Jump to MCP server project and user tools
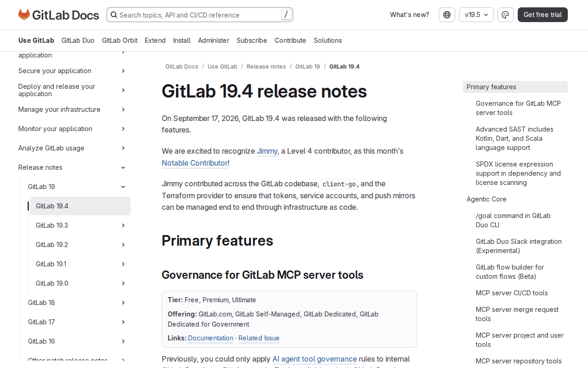This screenshot has height=368, width=588. point(520,340)
